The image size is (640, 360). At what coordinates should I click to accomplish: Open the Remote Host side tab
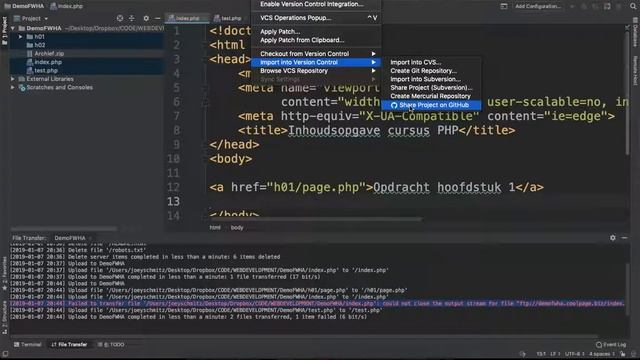tap(636, 70)
